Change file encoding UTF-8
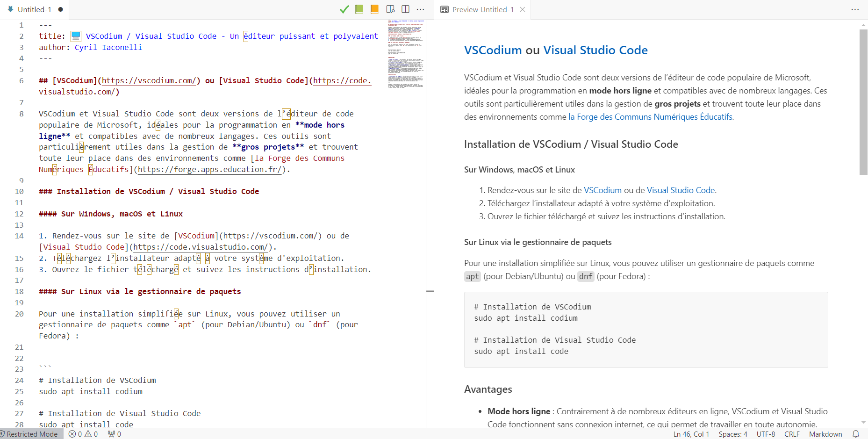This screenshot has width=868, height=439. click(766, 434)
